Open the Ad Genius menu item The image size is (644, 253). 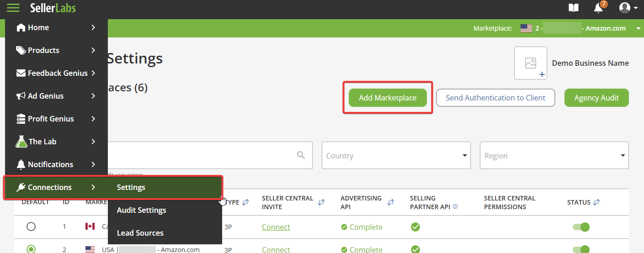click(x=57, y=96)
